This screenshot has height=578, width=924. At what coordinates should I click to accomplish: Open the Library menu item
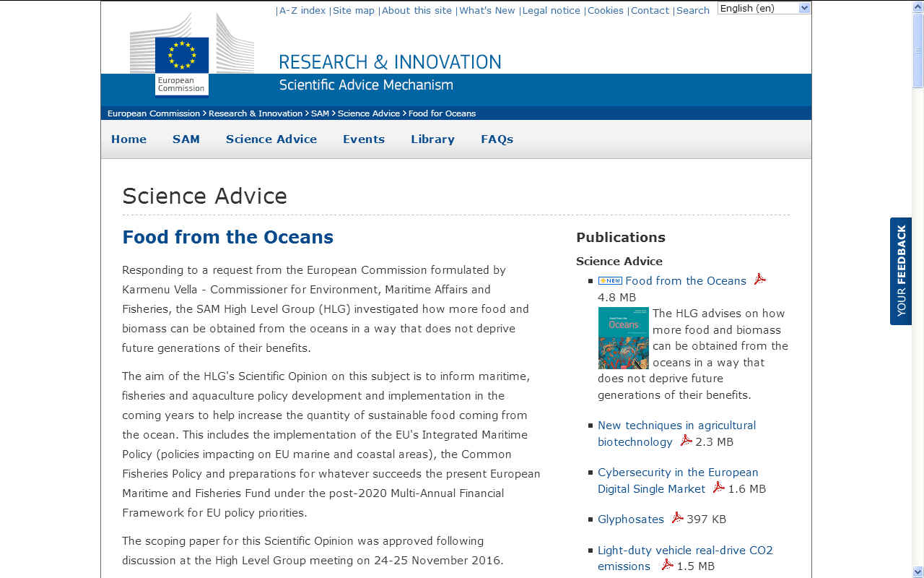[x=432, y=139]
